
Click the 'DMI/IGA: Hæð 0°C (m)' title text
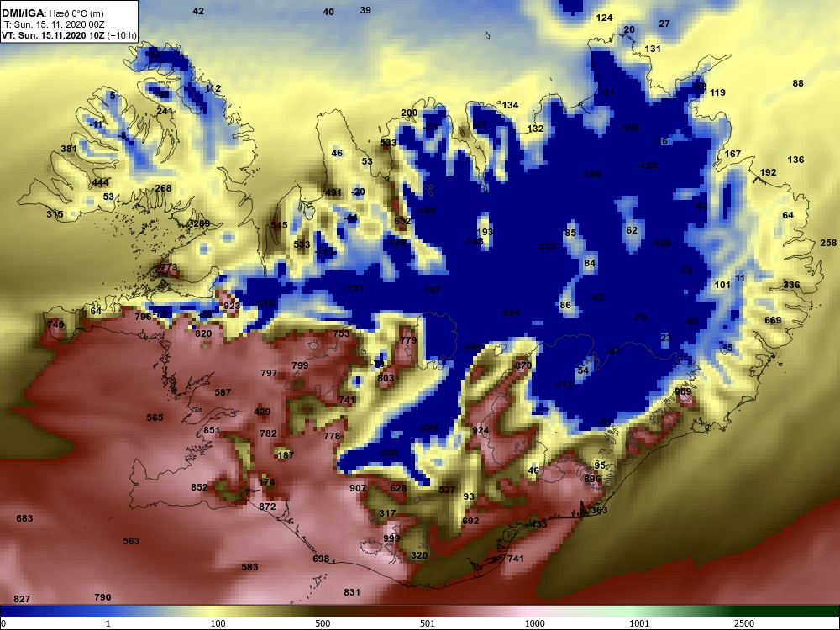(52, 13)
